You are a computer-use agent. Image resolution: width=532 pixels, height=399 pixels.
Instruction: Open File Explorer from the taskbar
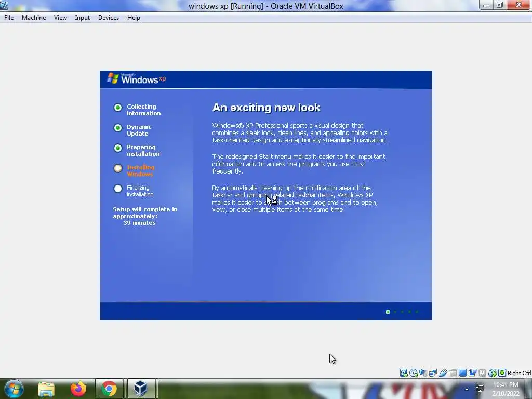[x=46, y=389]
